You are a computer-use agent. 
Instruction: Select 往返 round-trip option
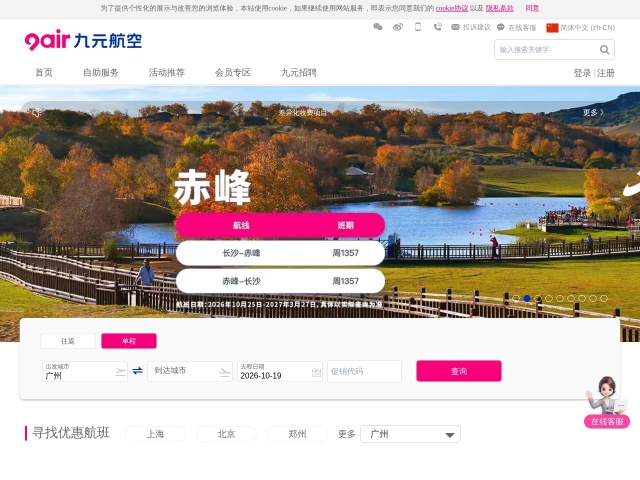point(68,341)
